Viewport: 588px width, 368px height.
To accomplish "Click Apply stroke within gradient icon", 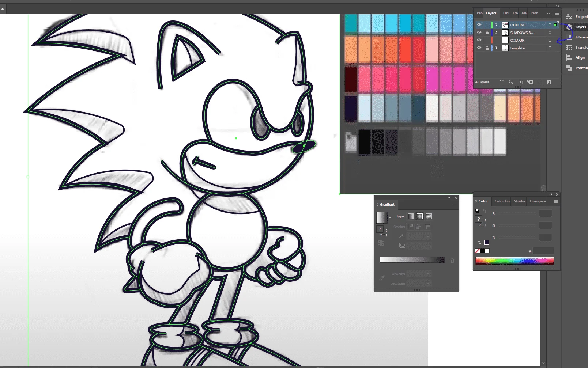I will (x=410, y=227).
